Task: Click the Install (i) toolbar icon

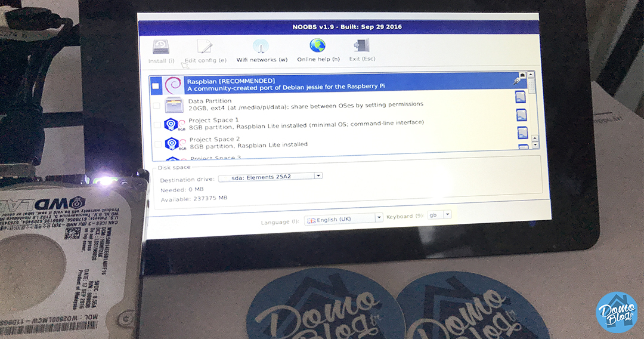Action: point(161,47)
